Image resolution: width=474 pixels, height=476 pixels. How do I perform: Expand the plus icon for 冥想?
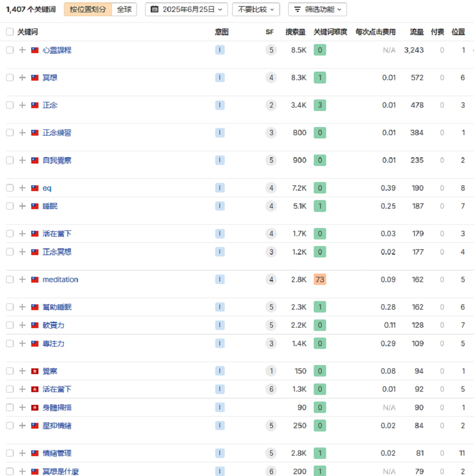coord(22,78)
